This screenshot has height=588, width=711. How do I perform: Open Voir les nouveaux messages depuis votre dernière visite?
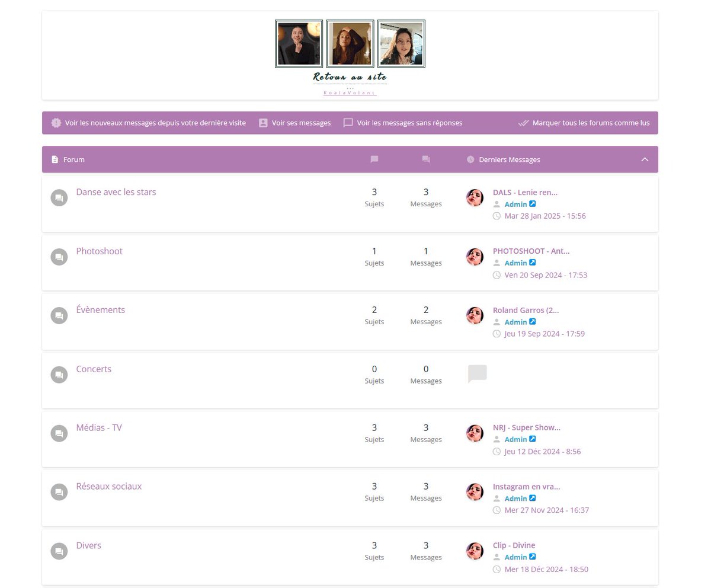coord(155,123)
